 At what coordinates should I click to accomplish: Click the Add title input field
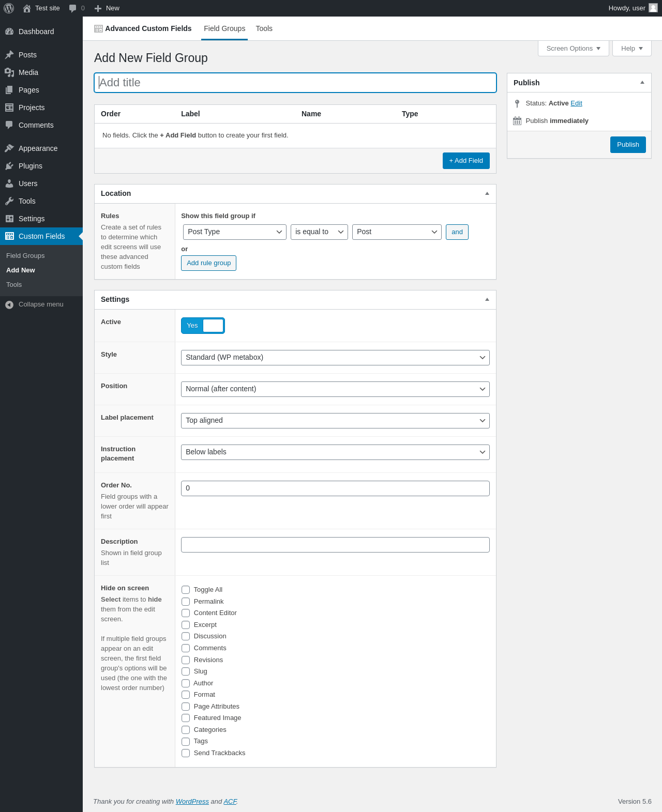pyautogui.click(x=295, y=83)
